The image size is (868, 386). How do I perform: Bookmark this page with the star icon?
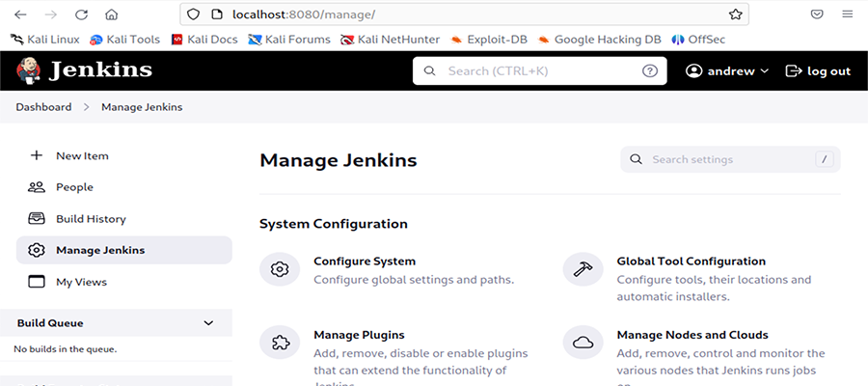tap(735, 14)
